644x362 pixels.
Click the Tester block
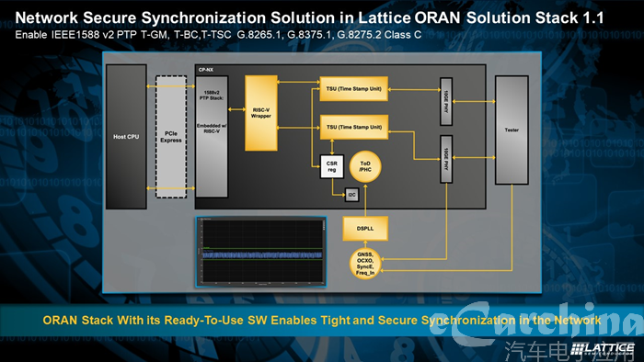(x=512, y=130)
